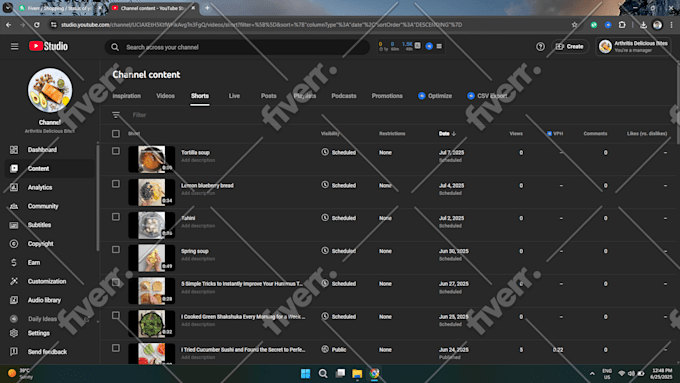Open the Tortilla soup thumbnail
Viewport: 680px width, 383px height.
[151, 159]
